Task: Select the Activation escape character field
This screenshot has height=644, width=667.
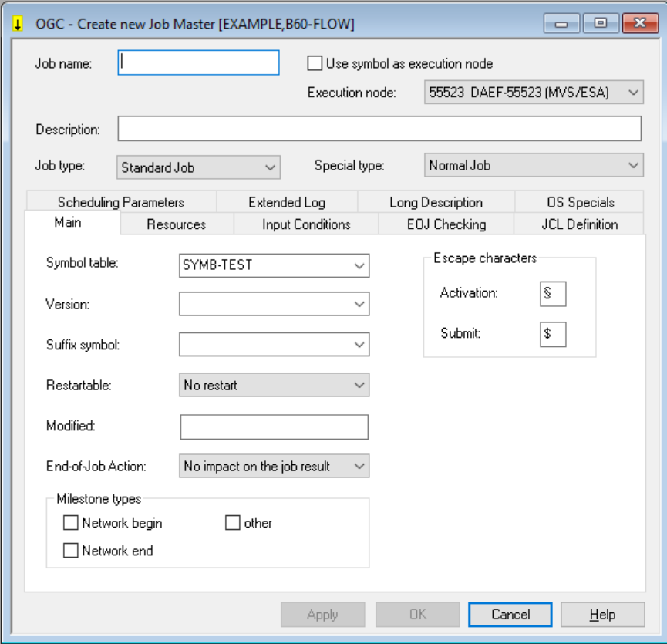Action: coord(553,294)
